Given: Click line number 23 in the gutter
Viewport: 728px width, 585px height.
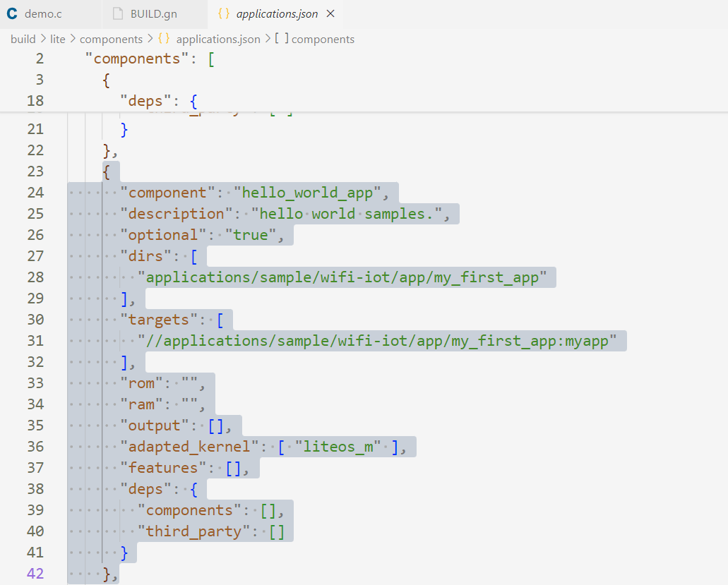Looking at the screenshot, I should pyautogui.click(x=35, y=171).
